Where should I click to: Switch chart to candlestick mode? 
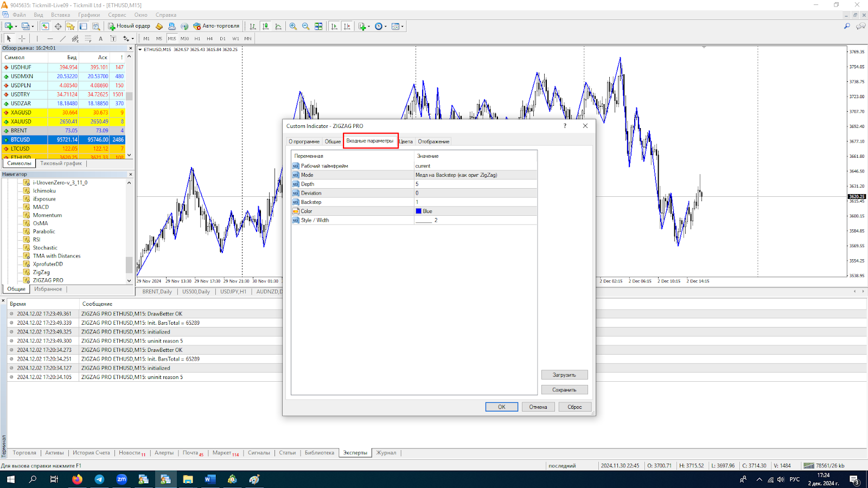point(266,26)
